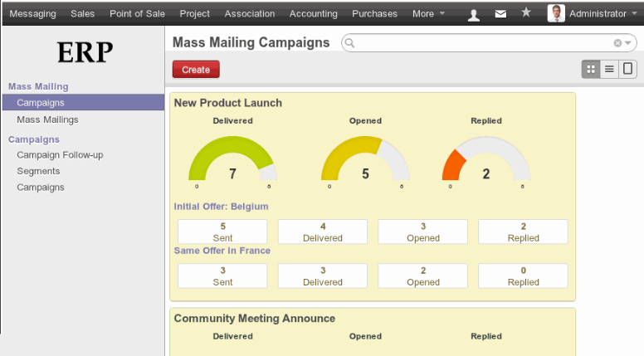The height and width of the screenshot is (356, 644).
Task: Click the ERP logo
Action: 85,52
